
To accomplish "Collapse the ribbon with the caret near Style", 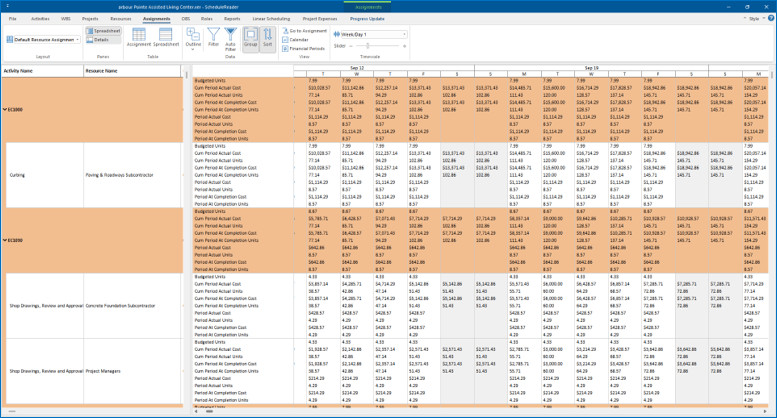I will point(745,18).
